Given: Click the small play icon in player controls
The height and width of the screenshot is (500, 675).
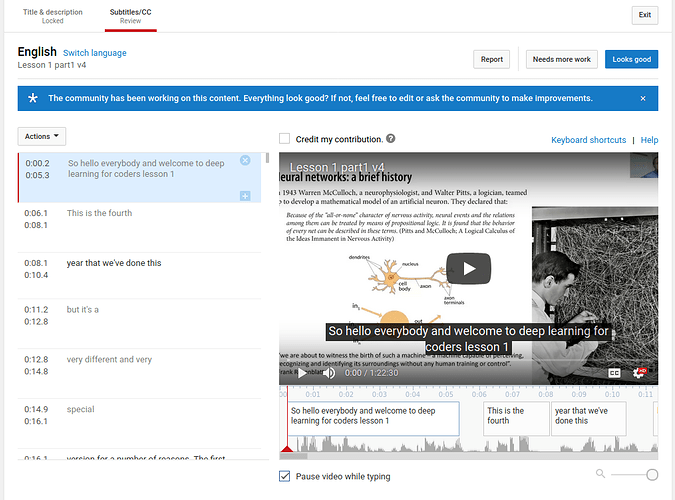Looking at the screenshot, I should tap(301, 373).
